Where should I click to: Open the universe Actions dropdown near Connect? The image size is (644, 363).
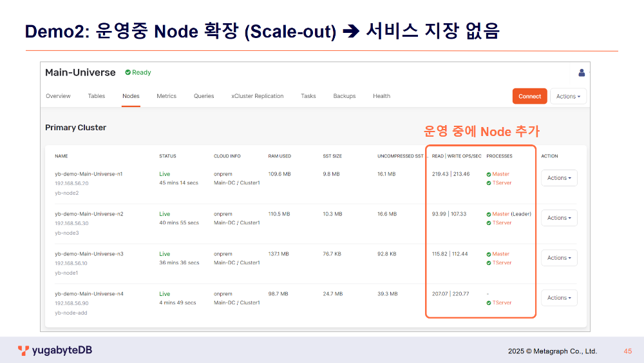coord(568,96)
